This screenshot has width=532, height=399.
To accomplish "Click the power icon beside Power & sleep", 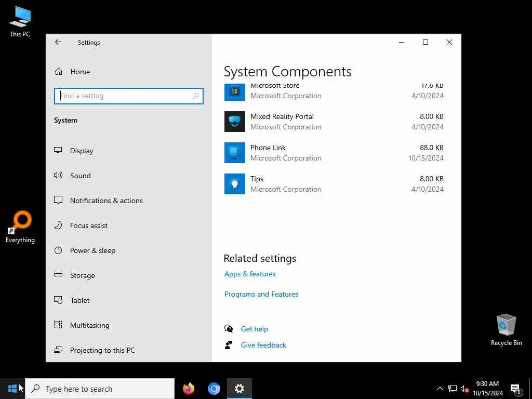I will (58, 250).
